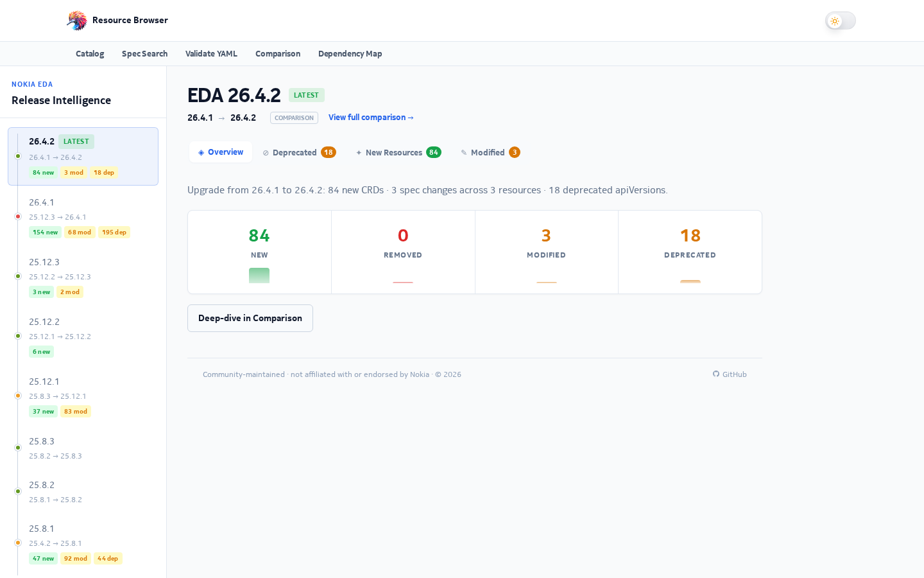Select release 25.12.3 in sidebar
The height and width of the screenshot is (578, 924).
(83, 277)
